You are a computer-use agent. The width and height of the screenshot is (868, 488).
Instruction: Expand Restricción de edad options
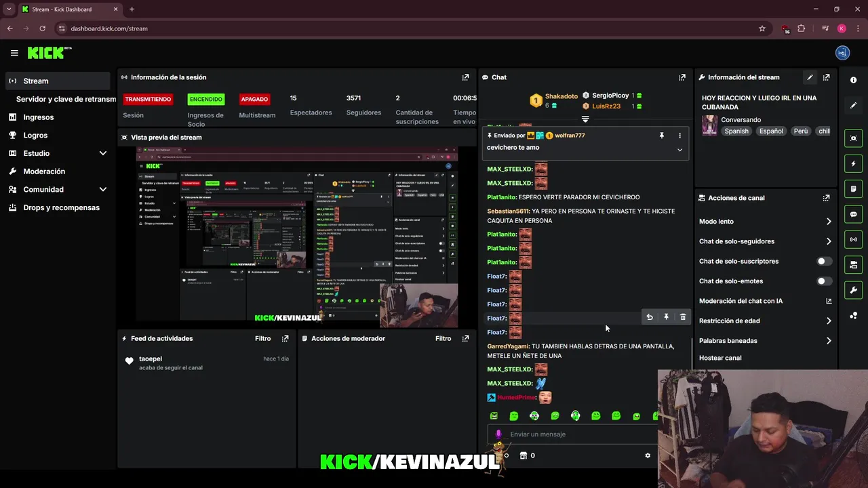point(829,321)
